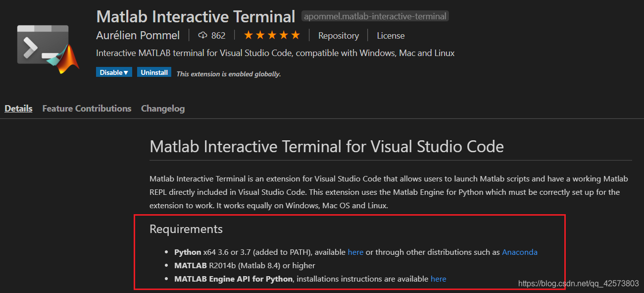Viewport: 644px width, 293px height.
Task: Click the 'MATLAB R2014b (Matlab 8.4) or higher' line
Action: [245, 265]
